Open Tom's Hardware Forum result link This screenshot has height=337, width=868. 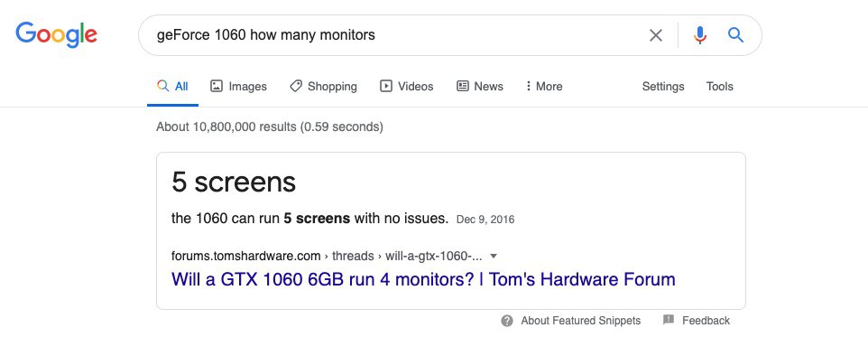point(423,279)
